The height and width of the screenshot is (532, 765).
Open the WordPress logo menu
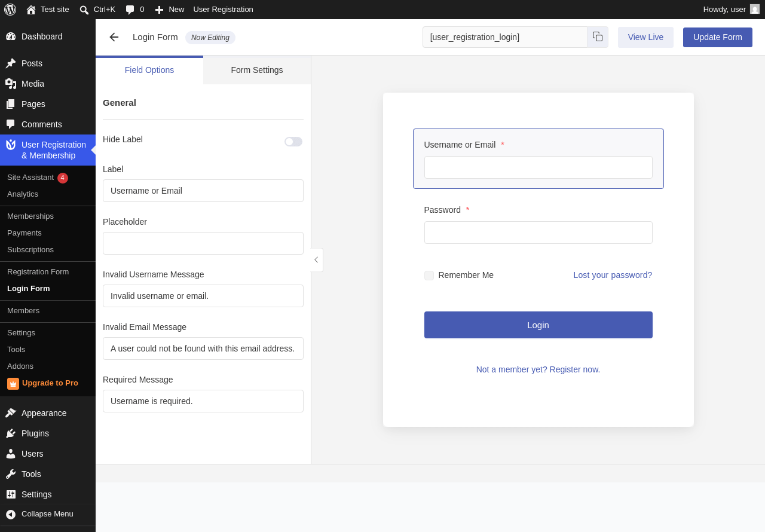10,10
